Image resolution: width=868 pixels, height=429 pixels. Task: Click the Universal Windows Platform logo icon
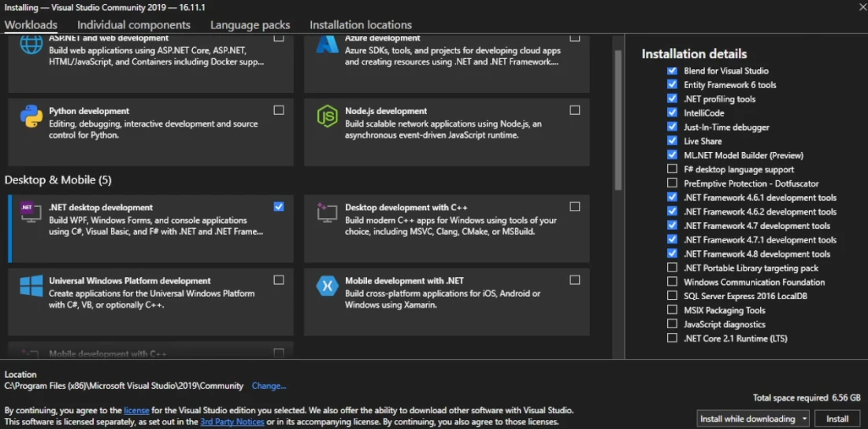click(31, 286)
